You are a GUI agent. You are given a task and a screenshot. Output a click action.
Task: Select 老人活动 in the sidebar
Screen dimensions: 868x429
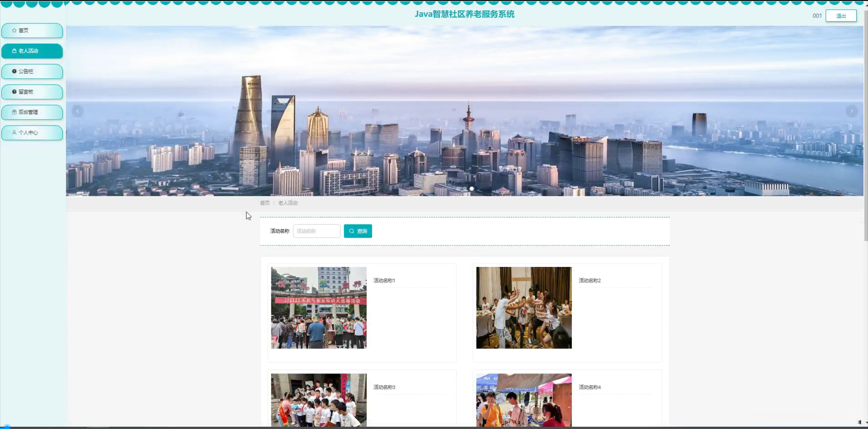click(32, 51)
